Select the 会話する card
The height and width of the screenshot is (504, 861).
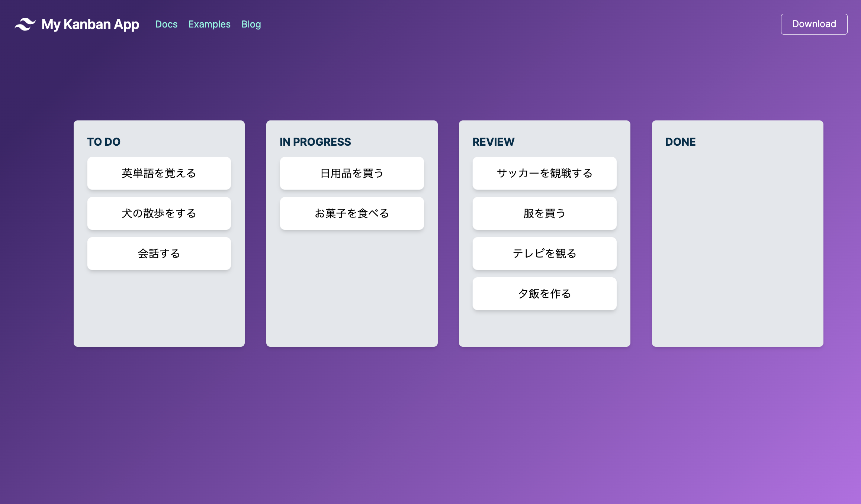click(159, 253)
